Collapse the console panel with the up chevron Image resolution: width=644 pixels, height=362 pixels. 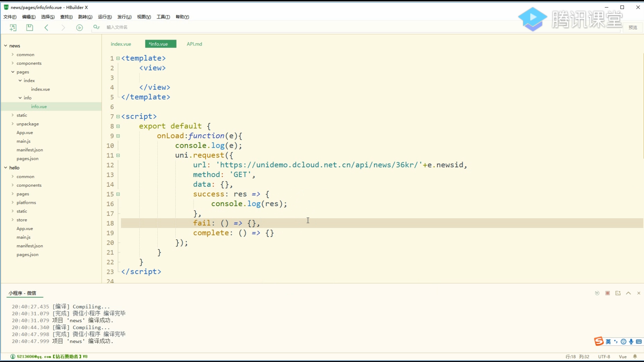coord(628,293)
